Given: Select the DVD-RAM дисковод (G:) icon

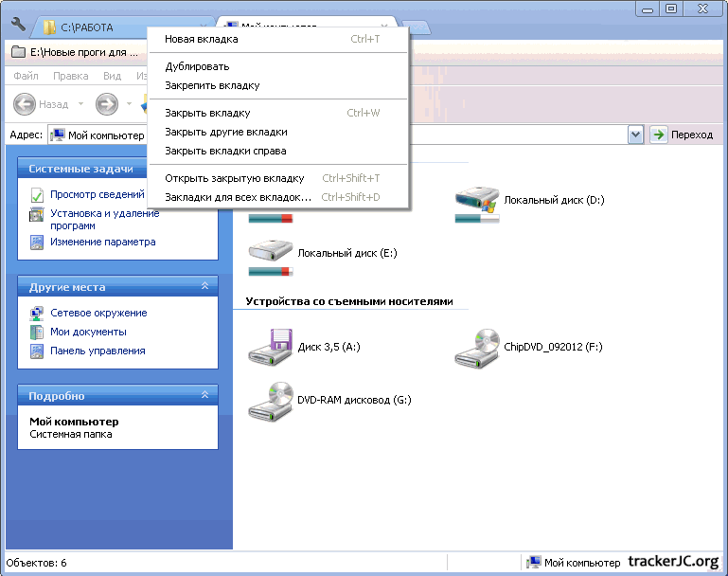Looking at the screenshot, I should (270, 400).
